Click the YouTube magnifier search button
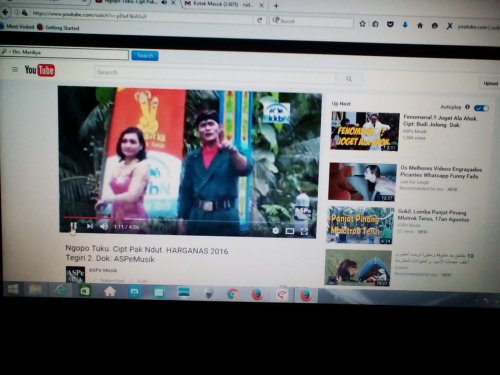The height and width of the screenshot is (375, 500). pyautogui.click(x=349, y=79)
